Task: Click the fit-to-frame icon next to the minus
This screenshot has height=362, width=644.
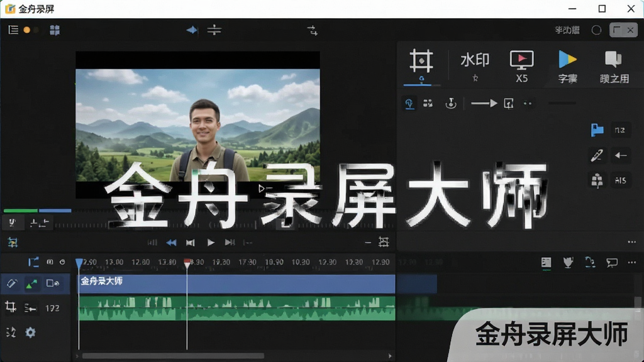Action: tap(384, 242)
